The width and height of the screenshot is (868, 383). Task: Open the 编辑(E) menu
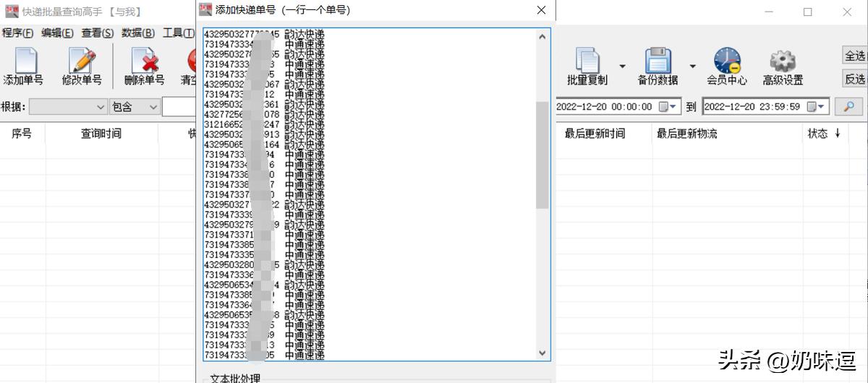(x=57, y=33)
